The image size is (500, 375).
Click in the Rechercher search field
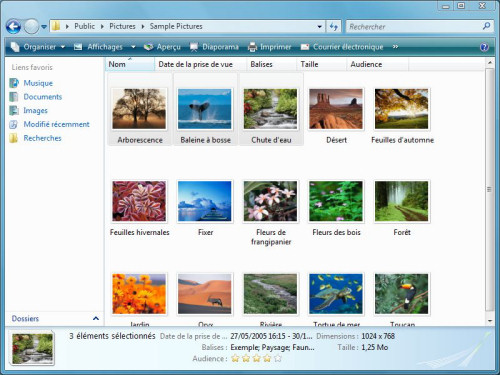(x=413, y=26)
